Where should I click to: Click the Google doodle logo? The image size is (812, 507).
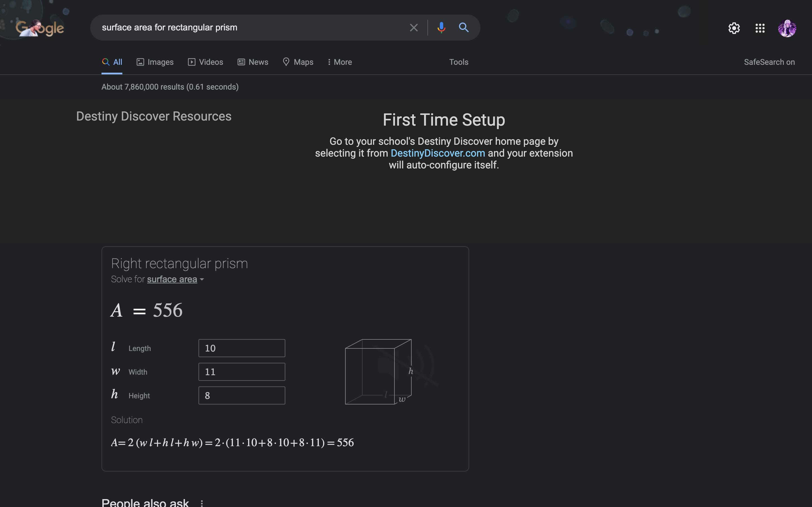tap(39, 28)
